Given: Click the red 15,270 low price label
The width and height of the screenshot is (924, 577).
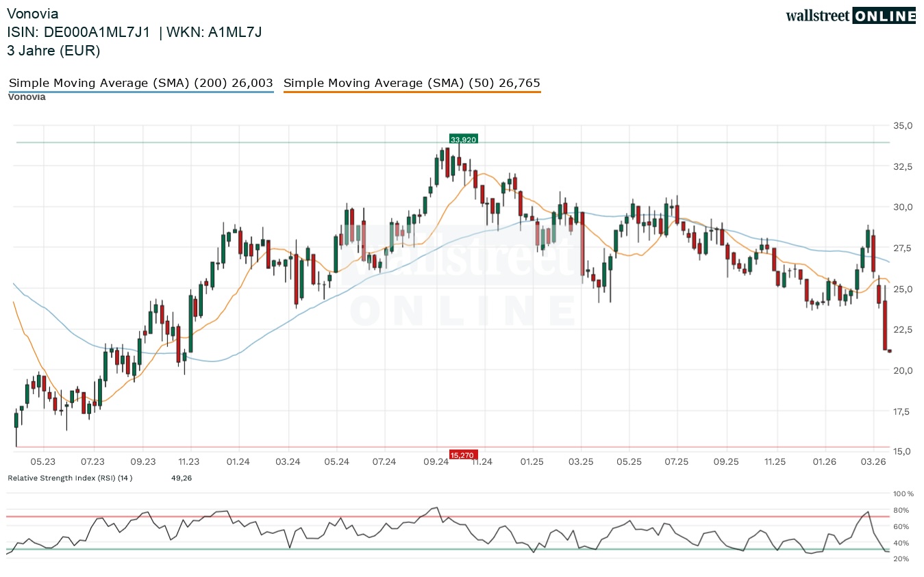Looking at the screenshot, I should [462, 454].
